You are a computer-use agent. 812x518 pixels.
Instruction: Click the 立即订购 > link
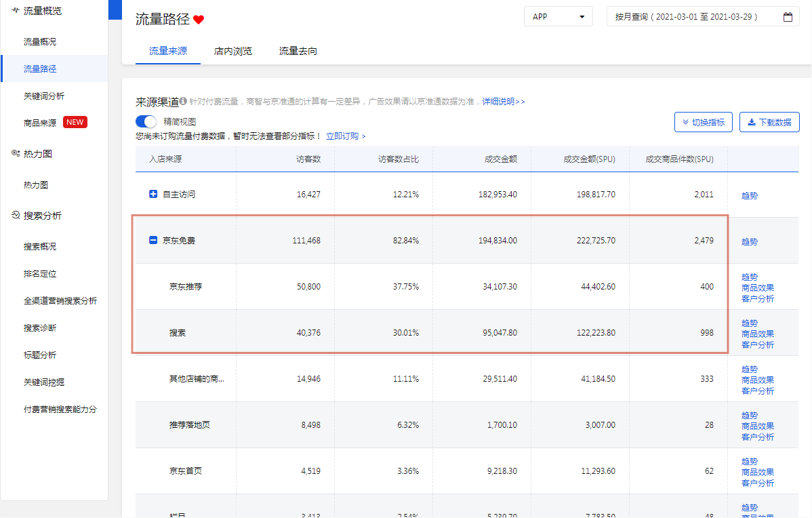pos(346,136)
